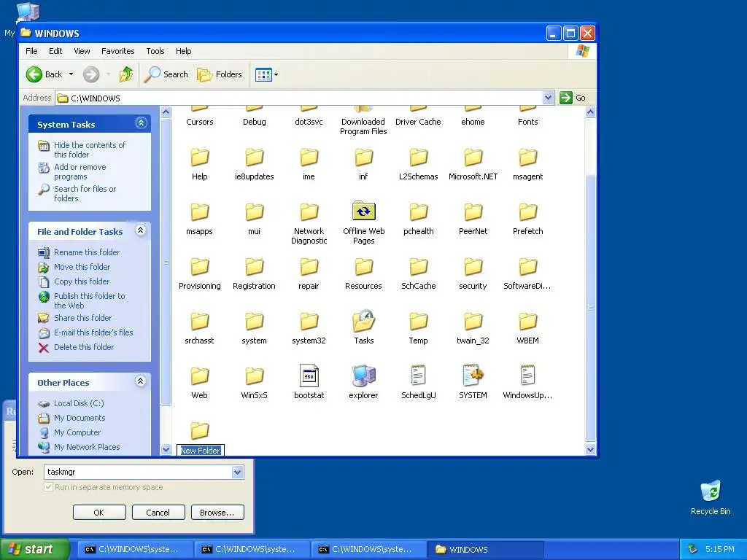Select the Microsoft.NET folder icon
Screen dimensions: 747x560
[473, 157]
